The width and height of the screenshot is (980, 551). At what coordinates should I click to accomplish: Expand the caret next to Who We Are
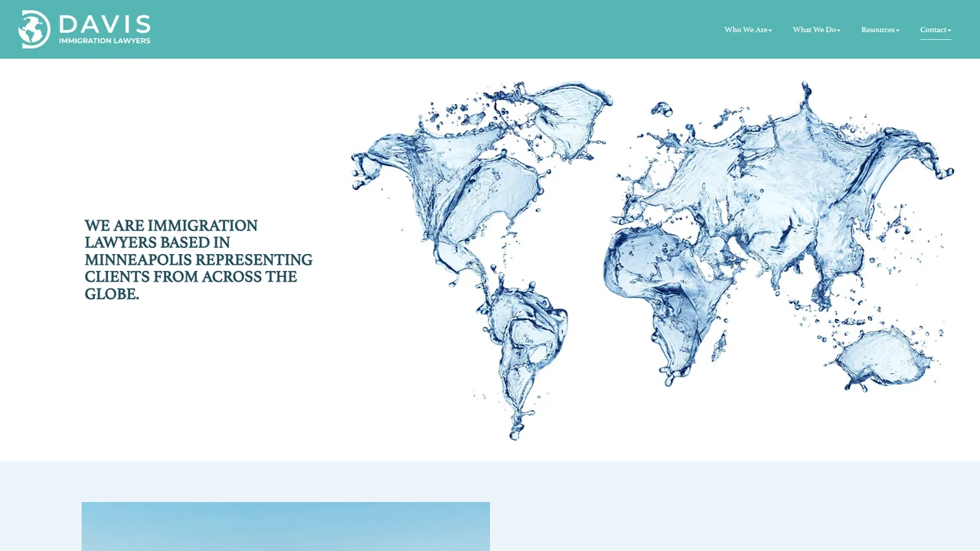pos(770,31)
